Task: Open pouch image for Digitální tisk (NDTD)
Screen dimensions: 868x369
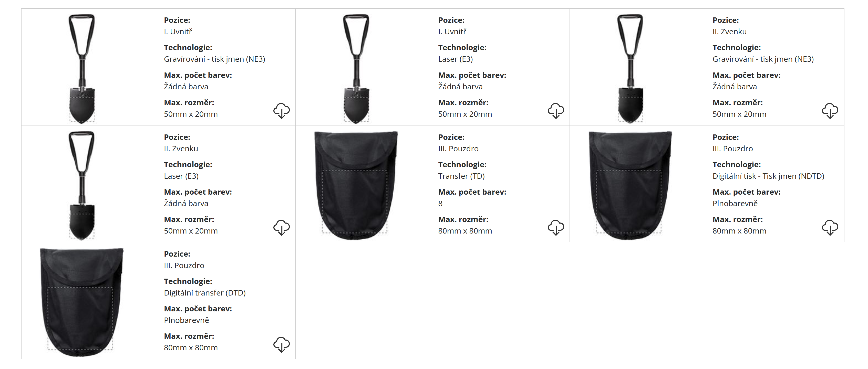Action: pos(630,185)
